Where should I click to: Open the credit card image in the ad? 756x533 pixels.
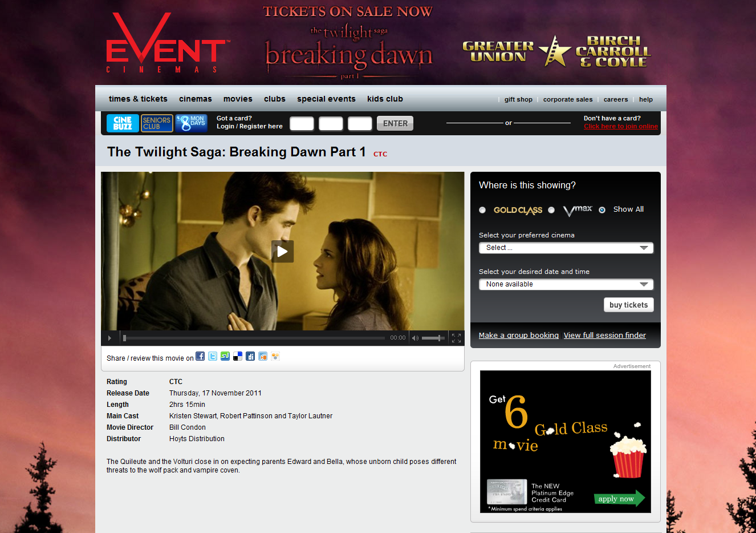[507, 491]
